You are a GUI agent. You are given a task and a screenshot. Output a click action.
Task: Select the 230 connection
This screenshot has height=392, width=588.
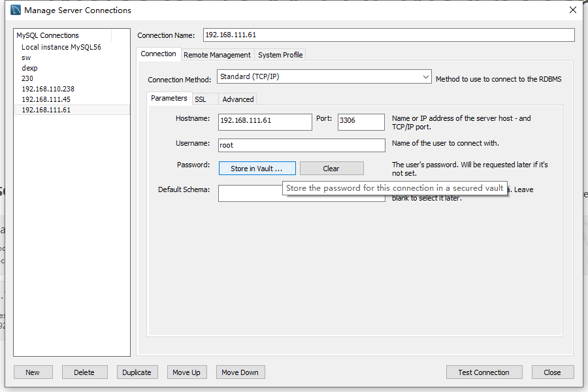(x=72, y=79)
